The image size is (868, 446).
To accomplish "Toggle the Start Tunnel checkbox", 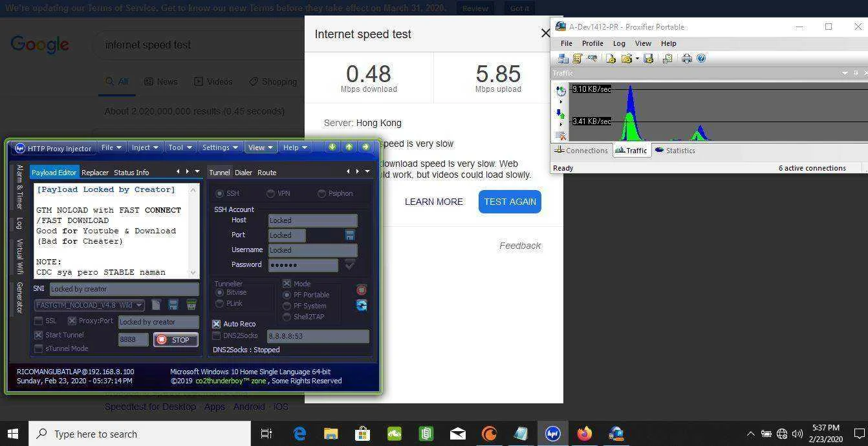I will (39, 335).
